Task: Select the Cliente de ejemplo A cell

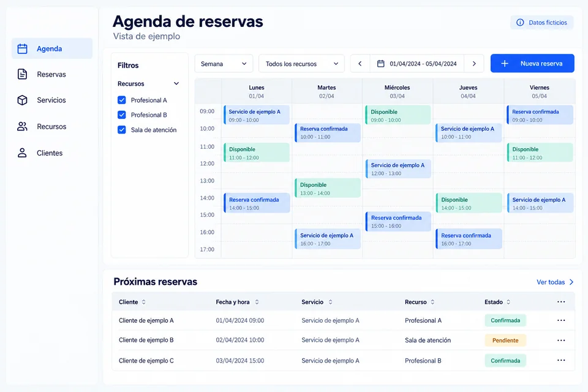Action: 146,320
